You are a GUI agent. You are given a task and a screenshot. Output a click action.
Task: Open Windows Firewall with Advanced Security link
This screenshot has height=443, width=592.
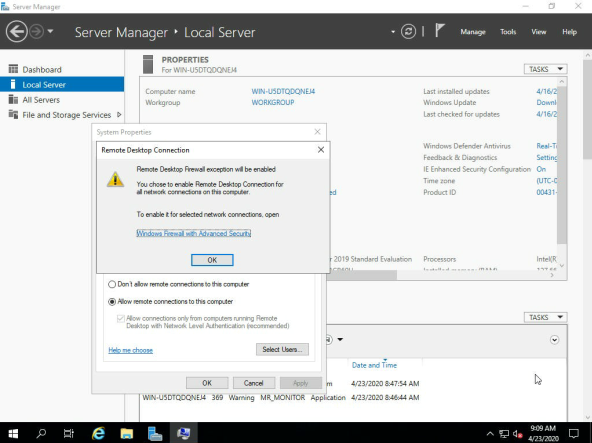pos(194,233)
